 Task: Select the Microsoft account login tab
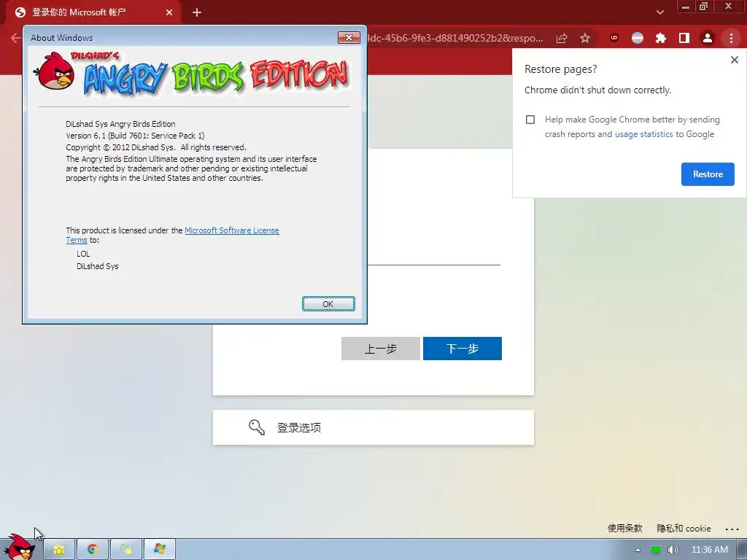click(x=93, y=12)
